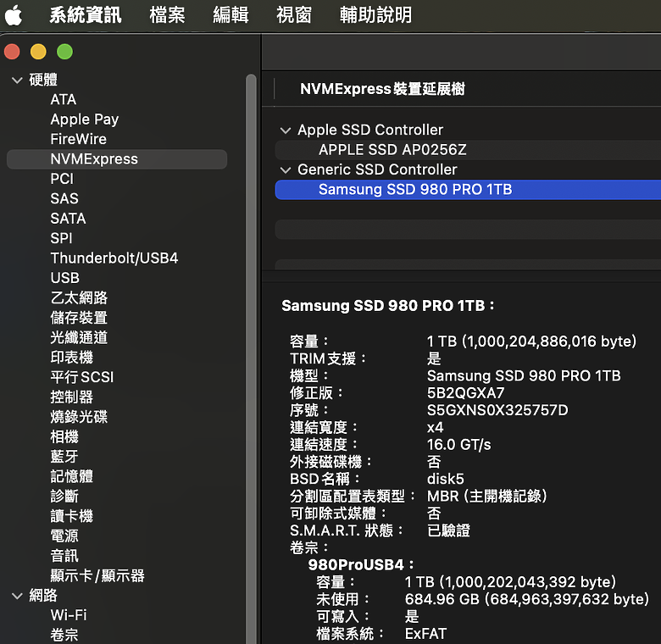Select USB in sidebar
The image size is (661, 644).
click(x=65, y=278)
